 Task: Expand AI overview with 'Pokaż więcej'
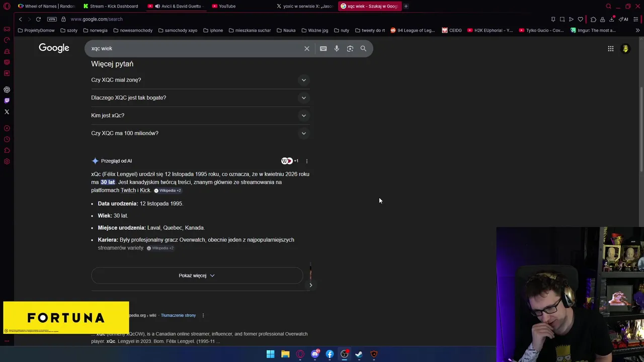197,276
